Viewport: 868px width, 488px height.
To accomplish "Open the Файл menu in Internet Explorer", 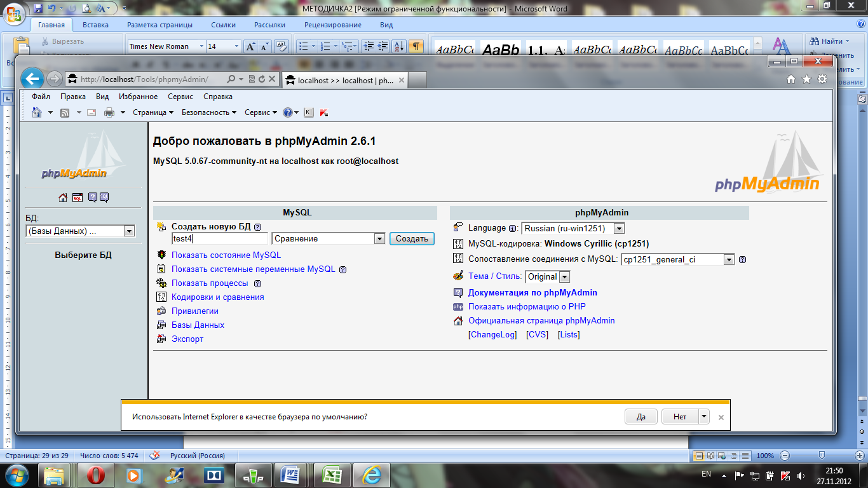I will point(41,97).
